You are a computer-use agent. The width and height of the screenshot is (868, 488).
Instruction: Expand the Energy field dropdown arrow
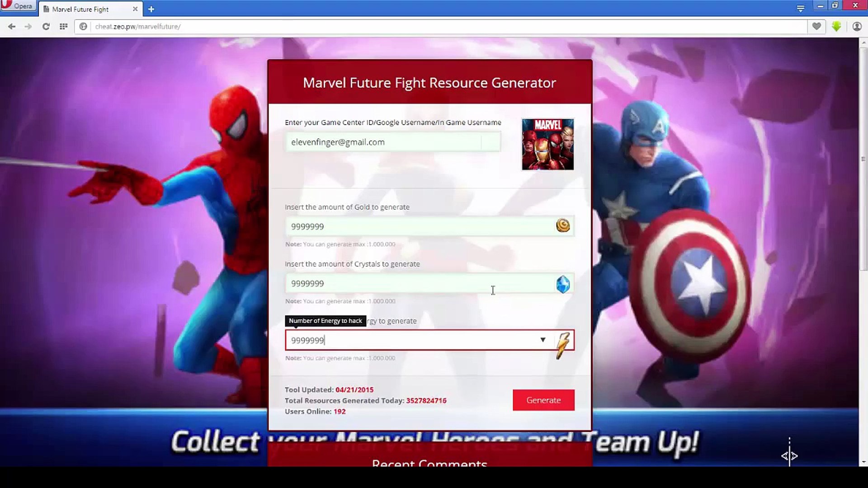coord(543,340)
